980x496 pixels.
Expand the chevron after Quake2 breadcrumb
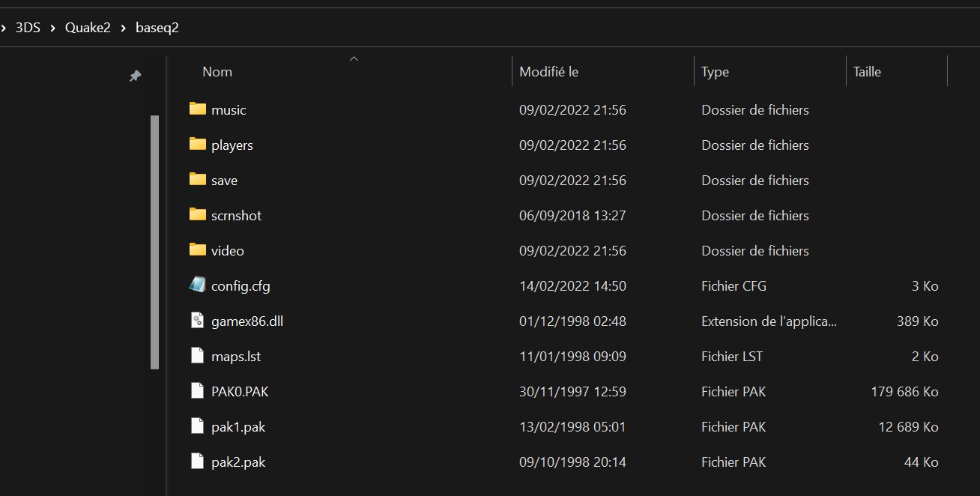[123, 28]
